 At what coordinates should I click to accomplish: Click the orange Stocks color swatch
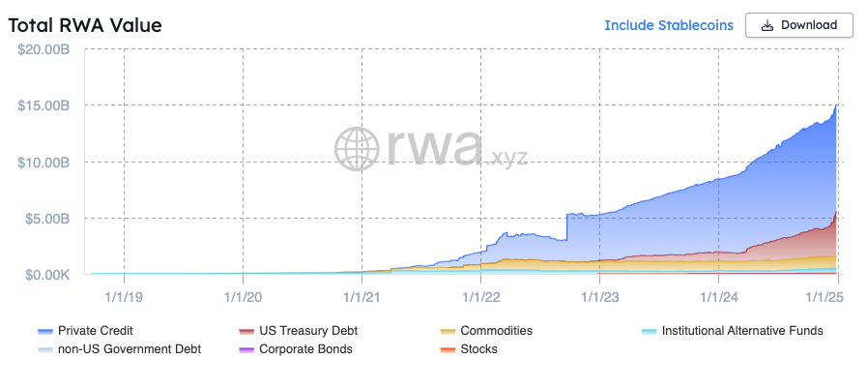click(x=448, y=349)
